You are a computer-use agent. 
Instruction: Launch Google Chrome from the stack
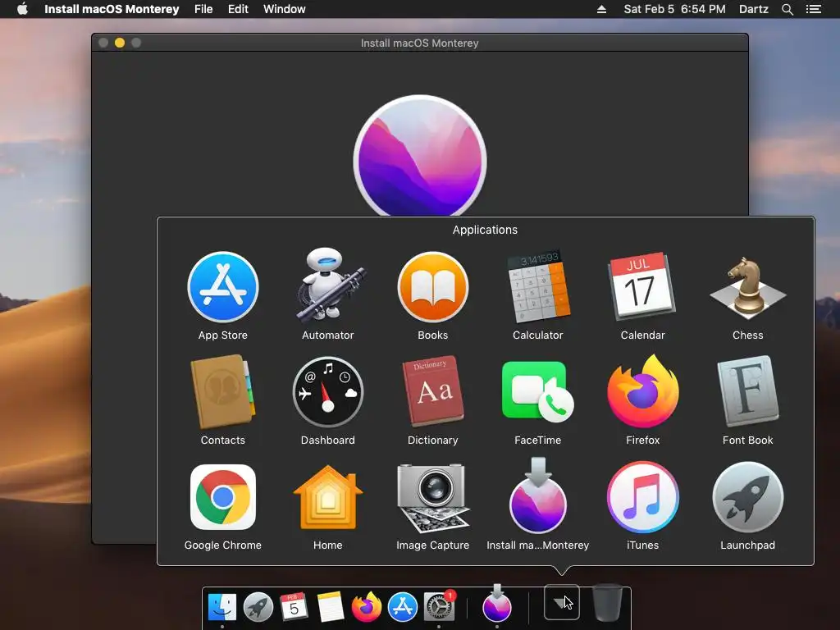[x=223, y=497]
